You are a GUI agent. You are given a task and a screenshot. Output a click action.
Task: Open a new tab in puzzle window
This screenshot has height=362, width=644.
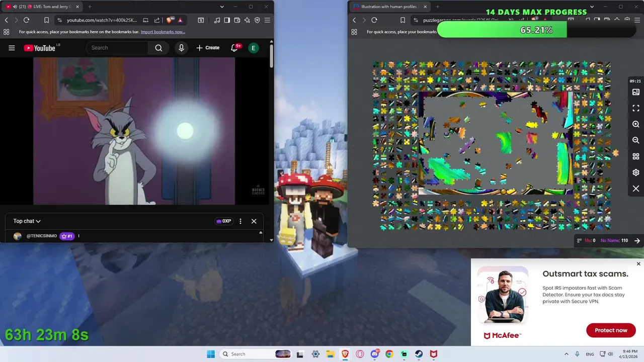coord(437,7)
